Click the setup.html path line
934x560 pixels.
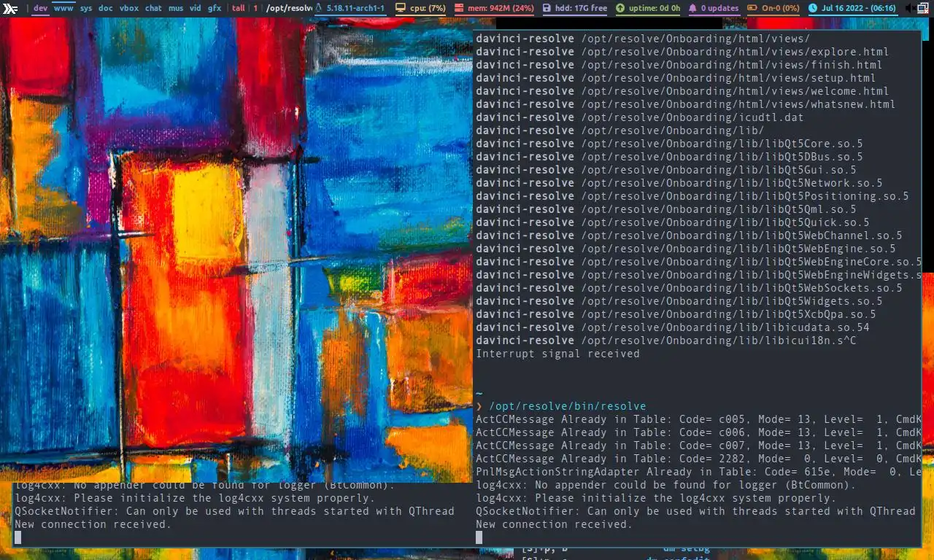(x=676, y=78)
